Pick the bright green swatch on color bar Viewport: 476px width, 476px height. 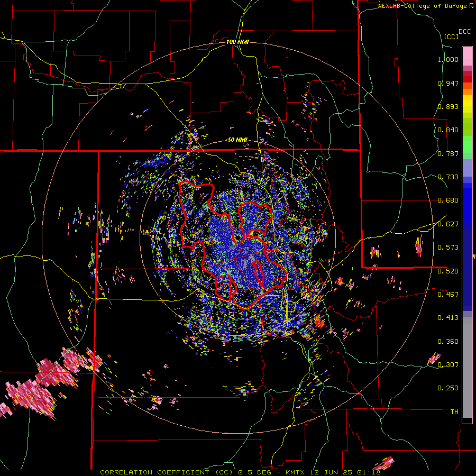467,144
